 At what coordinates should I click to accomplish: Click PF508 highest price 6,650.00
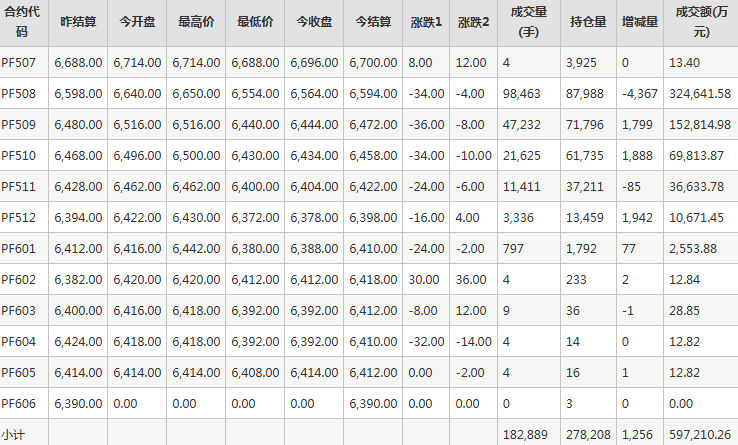[196, 94]
